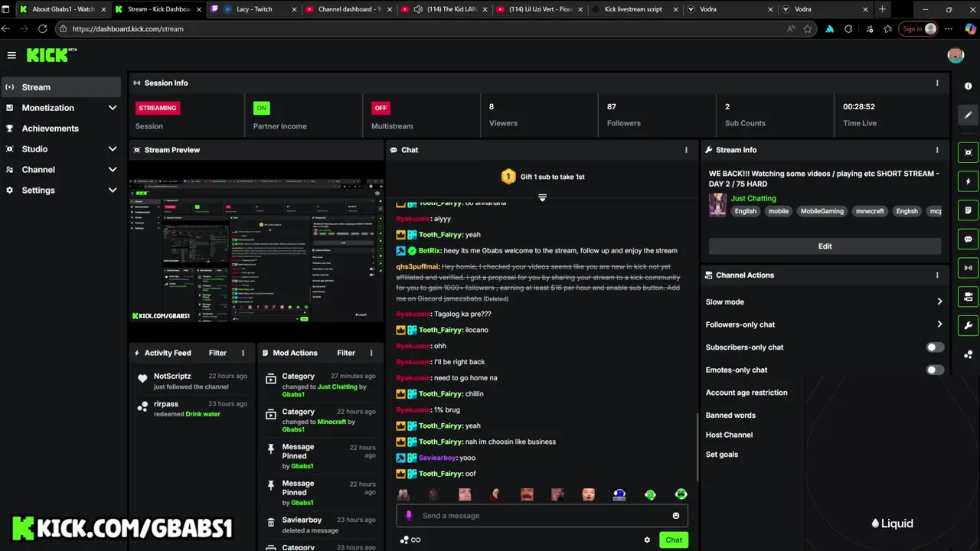Click the purple microphone icon in message box
Viewport: 980px width, 551px height.
pyautogui.click(x=409, y=516)
